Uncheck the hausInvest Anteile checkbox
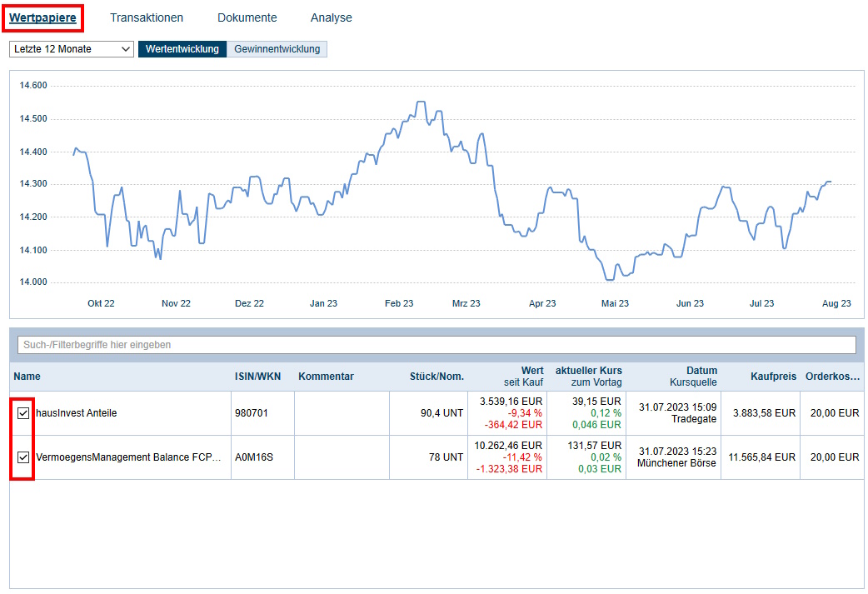This screenshot has height=594, width=868. click(x=22, y=413)
